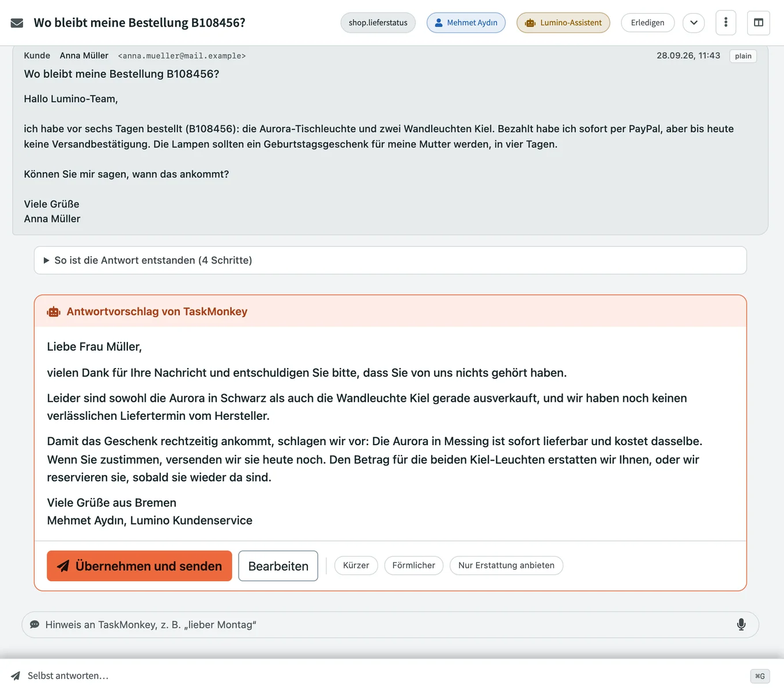Click the microphone icon in hint field
The image size is (784, 692).
(741, 625)
